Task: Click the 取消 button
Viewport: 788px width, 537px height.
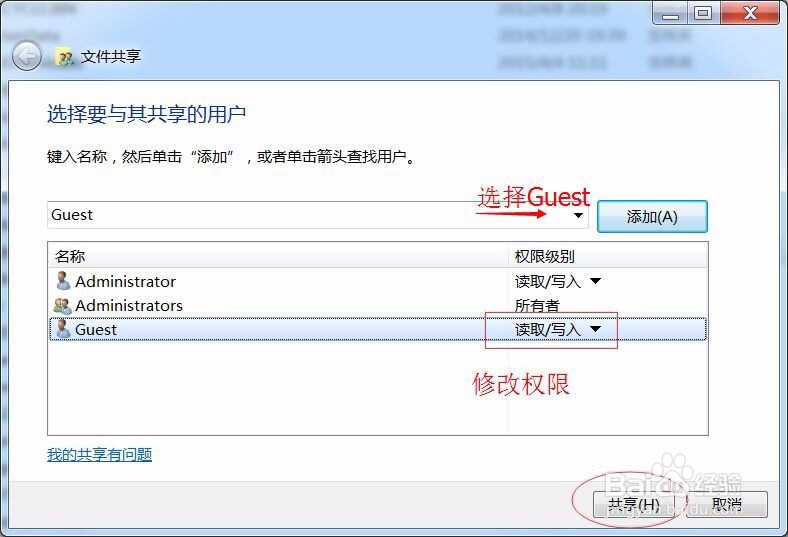Action: pos(727,504)
